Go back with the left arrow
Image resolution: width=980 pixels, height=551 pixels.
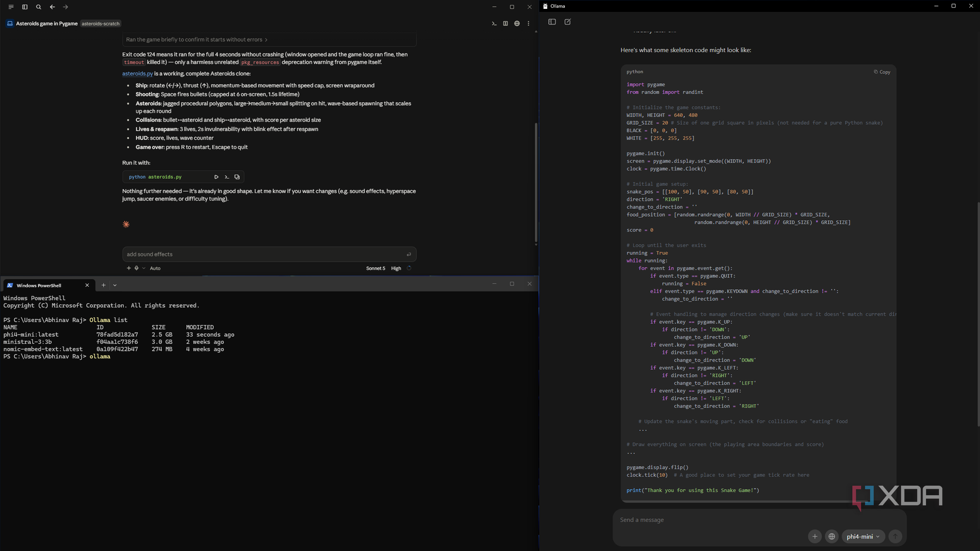[52, 7]
